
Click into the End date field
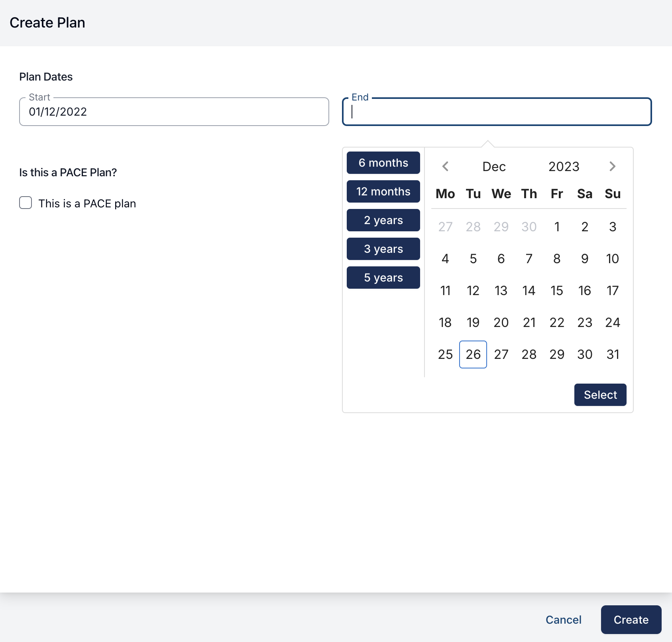(x=497, y=112)
